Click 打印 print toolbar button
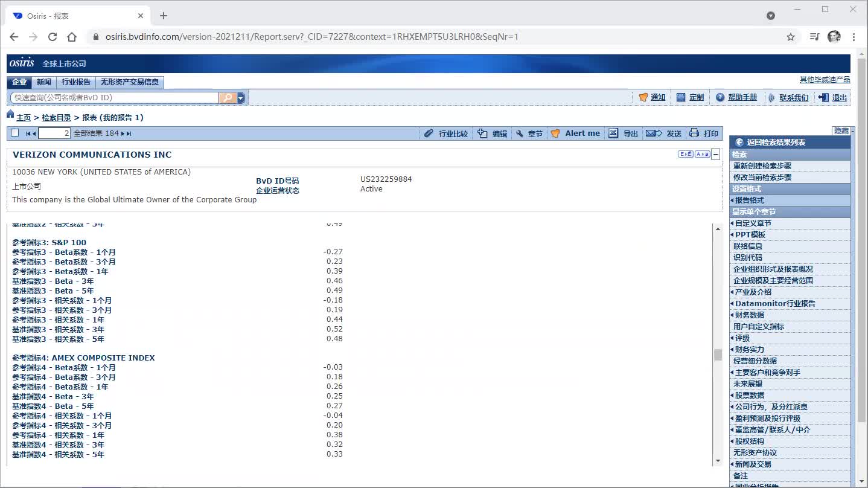Screen dimensions: 868x488 (704, 133)
